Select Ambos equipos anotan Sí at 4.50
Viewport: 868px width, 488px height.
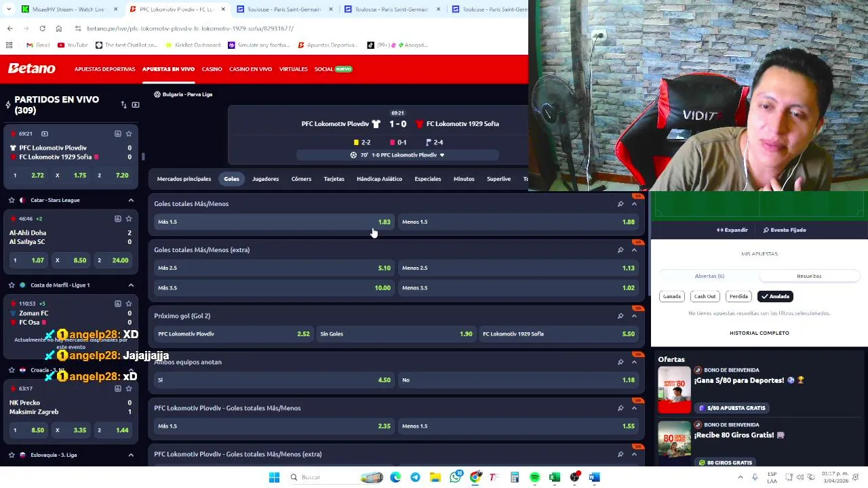click(x=274, y=380)
